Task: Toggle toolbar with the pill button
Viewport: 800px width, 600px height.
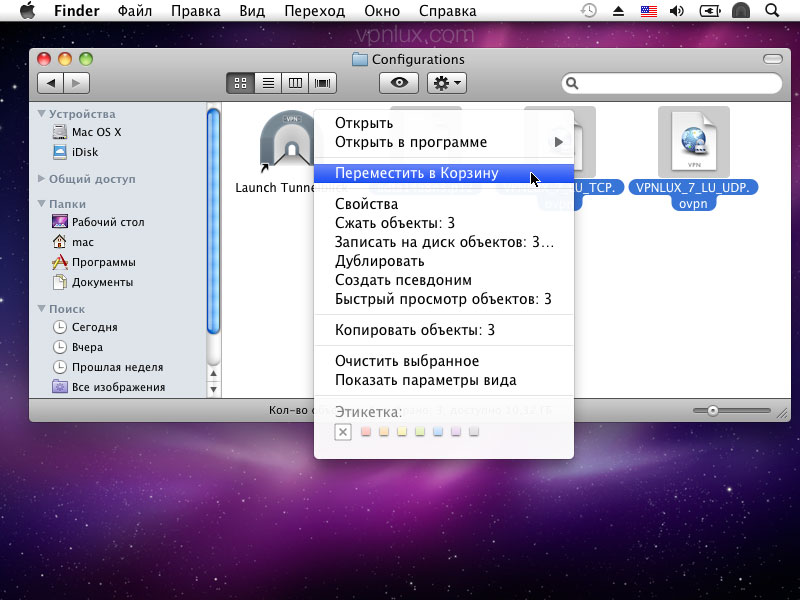Action: [772, 59]
